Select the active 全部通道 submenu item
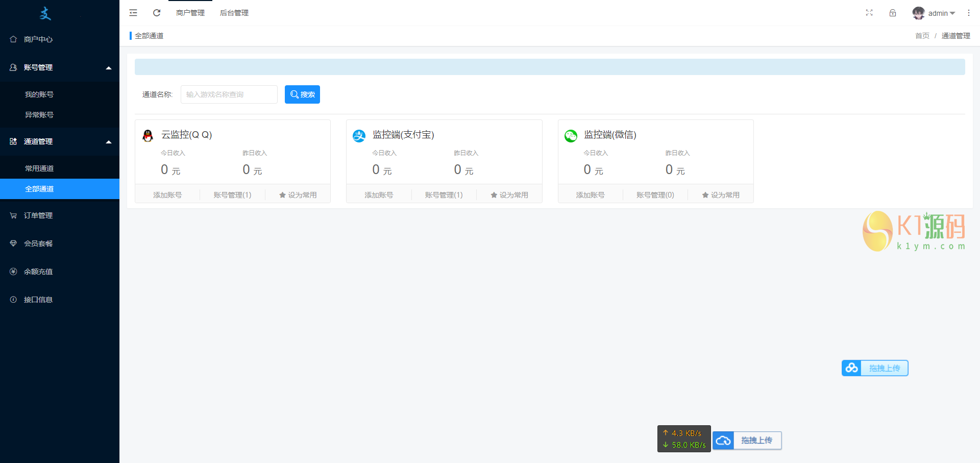 click(60, 189)
